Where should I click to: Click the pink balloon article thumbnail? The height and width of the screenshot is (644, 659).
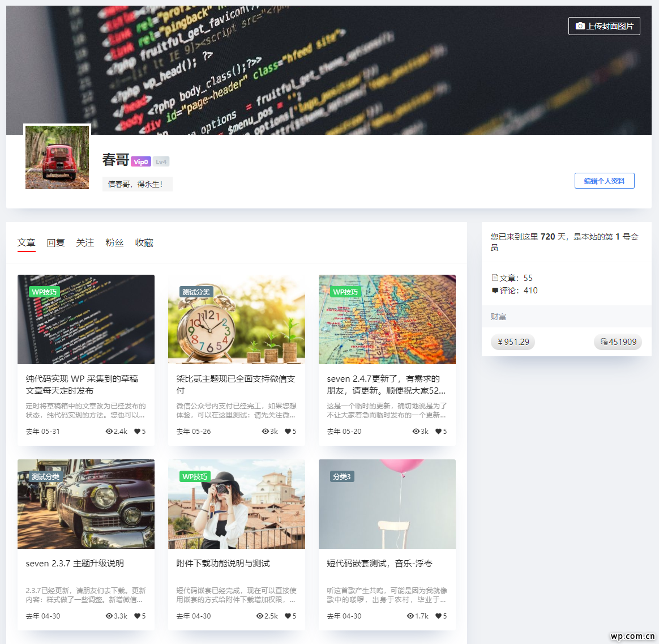click(387, 504)
